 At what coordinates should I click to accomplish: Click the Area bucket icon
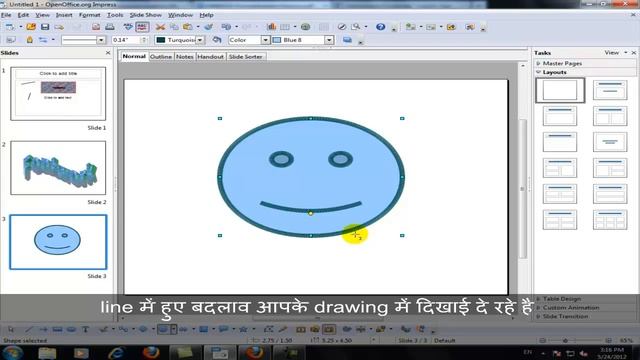click(217, 40)
